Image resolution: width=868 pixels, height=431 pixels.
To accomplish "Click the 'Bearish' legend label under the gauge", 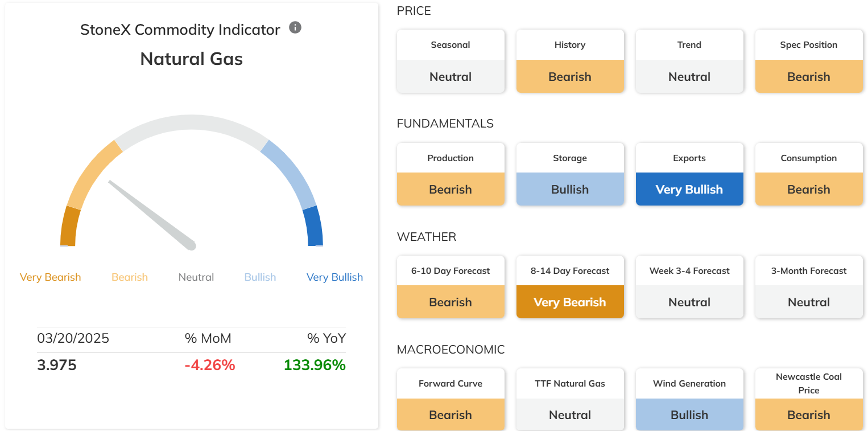I will click(x=130, y=277).
